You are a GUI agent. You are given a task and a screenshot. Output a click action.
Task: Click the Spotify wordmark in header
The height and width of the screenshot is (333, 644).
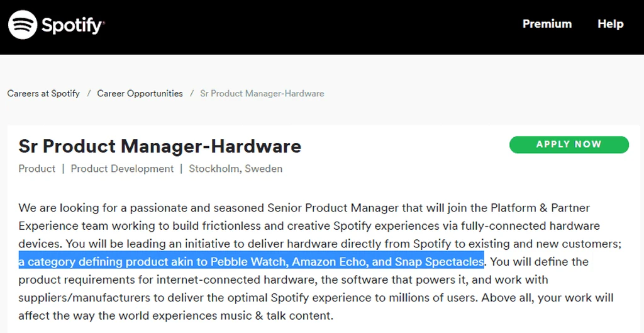point(73,25)
